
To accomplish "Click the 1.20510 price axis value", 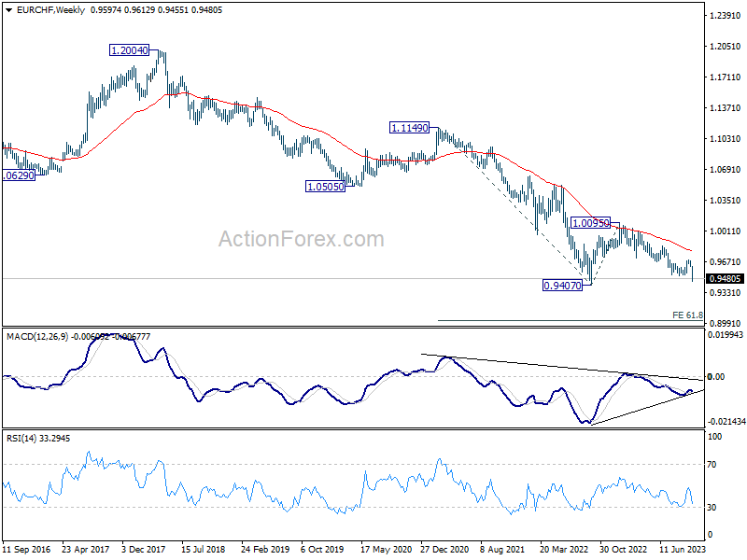I will (x=726, y=46).
